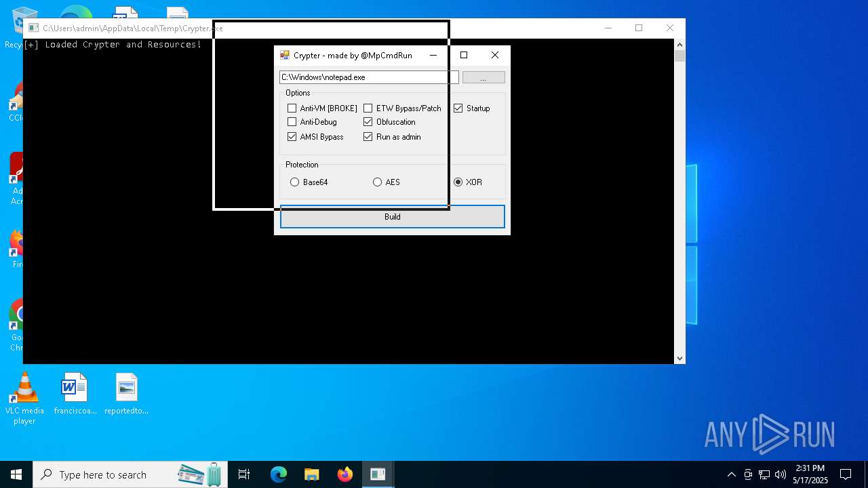Select the Google Chrome desktop icon
This screenshot has height=488, width=868.
click(x=16, y=325)
